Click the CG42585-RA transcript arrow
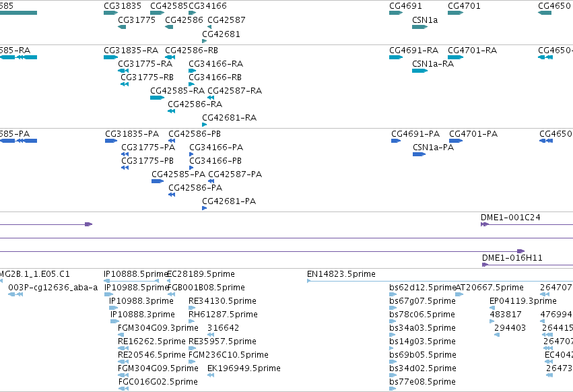573x392 pixels. [157, 98]
